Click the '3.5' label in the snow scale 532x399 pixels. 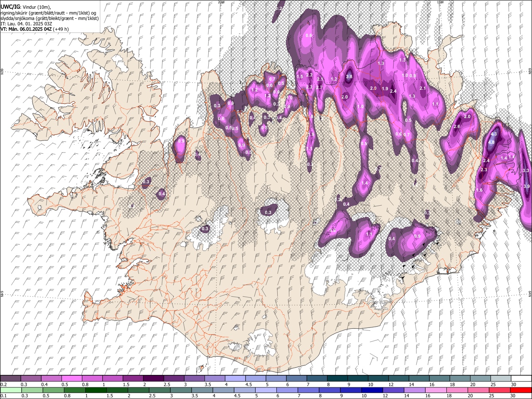click(207, 384)
